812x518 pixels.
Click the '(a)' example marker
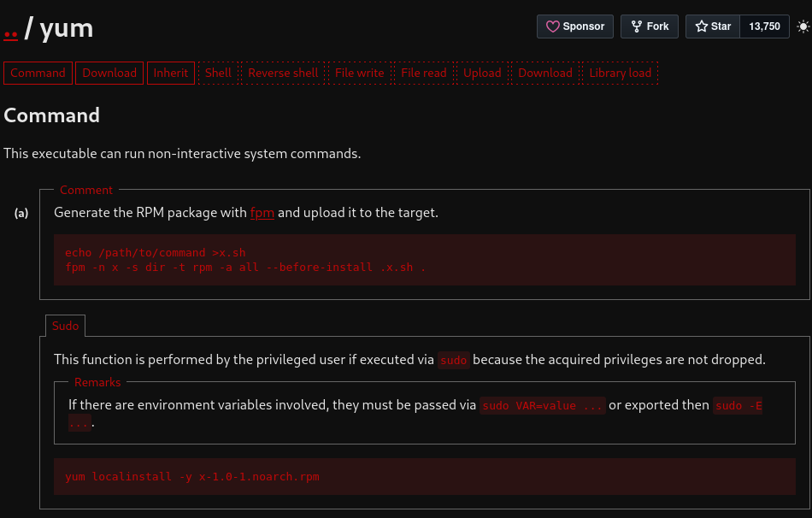pyautogui.click(x=21, y=213)
